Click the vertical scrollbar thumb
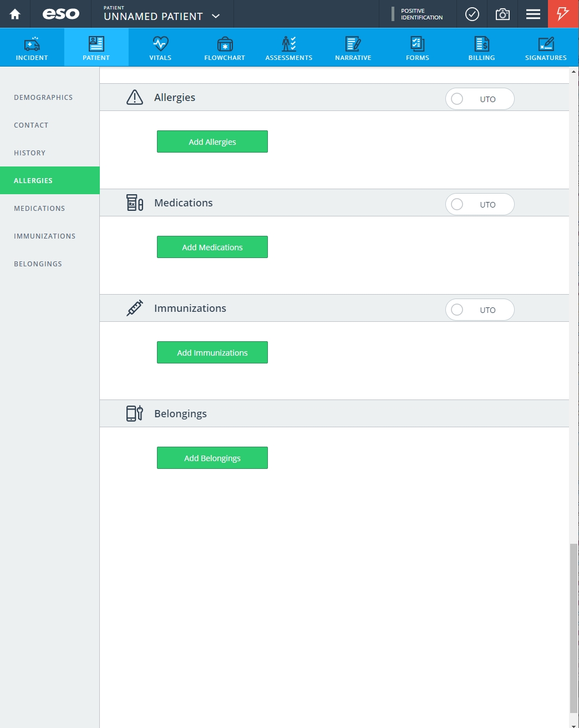The width and height of the screenshot is (579, 728). tap(573, 628)
